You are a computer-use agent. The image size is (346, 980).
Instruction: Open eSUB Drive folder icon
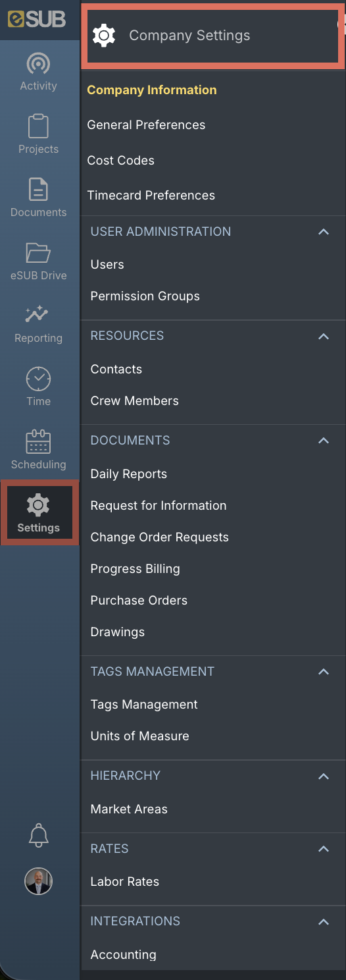pyautogui.click(x=38, y=252)
